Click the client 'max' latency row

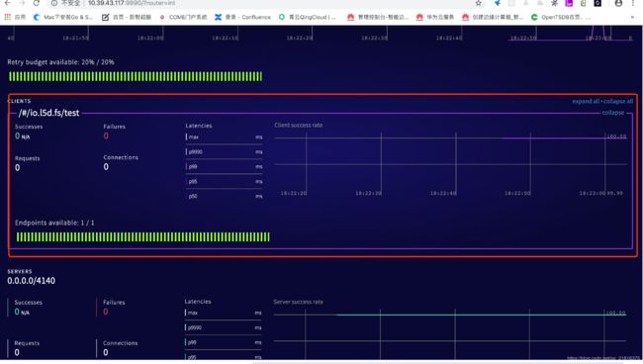[224, 137]
